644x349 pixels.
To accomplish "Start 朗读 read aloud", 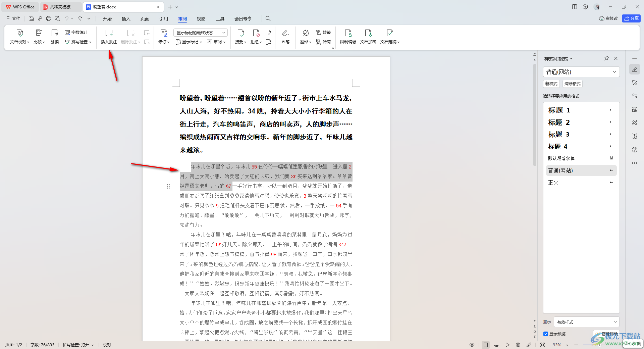I will click(x=55, y=36).
